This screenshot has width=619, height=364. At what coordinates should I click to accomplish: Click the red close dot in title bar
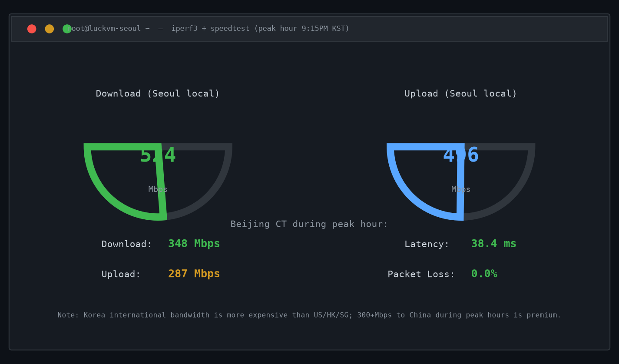[x=32, y=29]
